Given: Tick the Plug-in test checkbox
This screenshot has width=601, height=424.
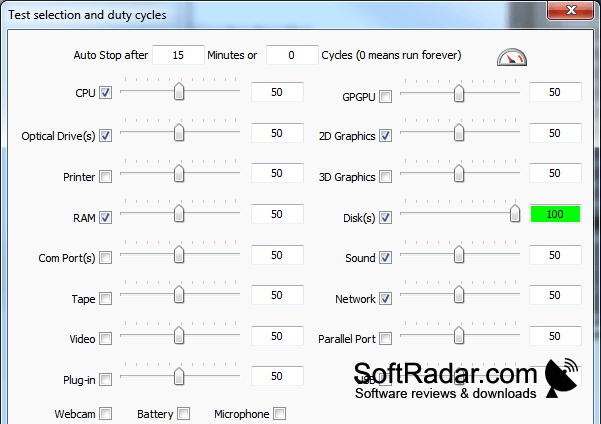Looking at the screenshot, I should tap(105, 380).
